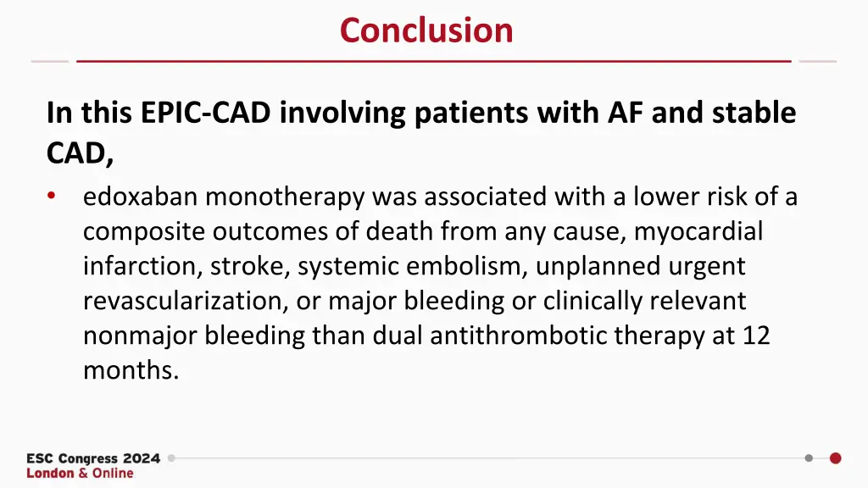Click the phrase "systemic embolism"
This screenshot has height=488, width=868.
click(409, 266)
